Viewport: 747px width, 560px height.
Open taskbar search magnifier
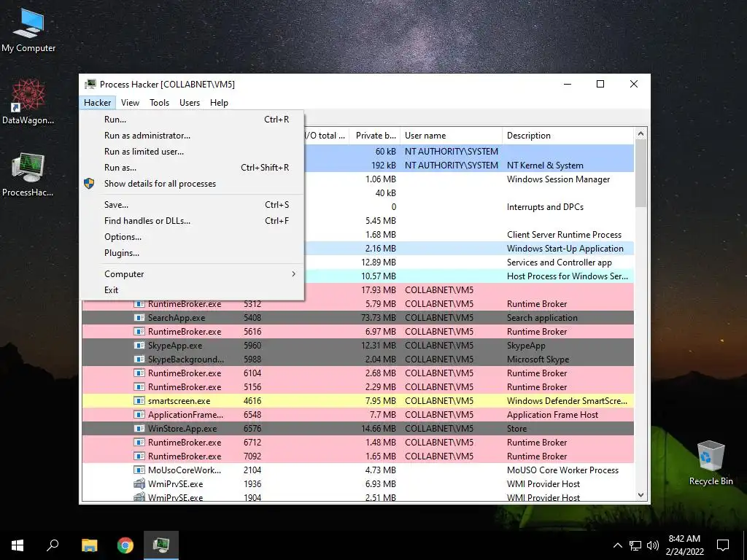coord(53,545)
